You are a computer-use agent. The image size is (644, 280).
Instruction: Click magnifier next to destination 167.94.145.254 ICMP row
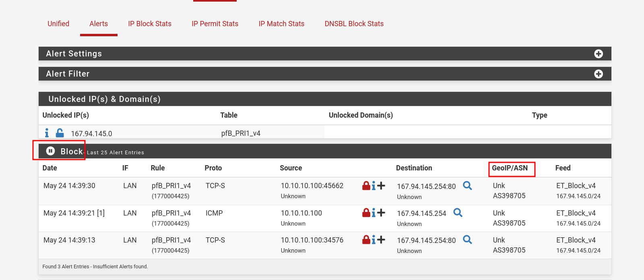point(458,212)
